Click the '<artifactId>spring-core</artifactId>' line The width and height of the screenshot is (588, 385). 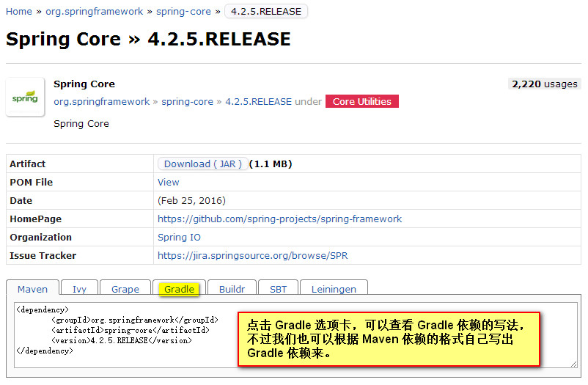tap(130, 330)
